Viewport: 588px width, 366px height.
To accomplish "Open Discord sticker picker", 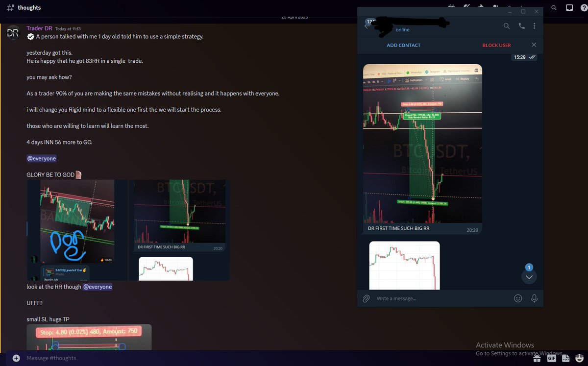I will click(565, 358).
